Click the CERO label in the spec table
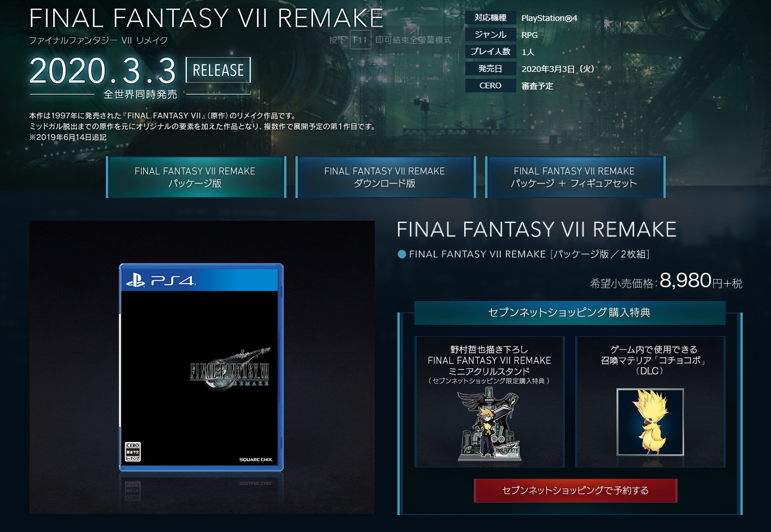The width and height of the screenshot is (771, 532). pyautogui.click(x=490, y=85)
